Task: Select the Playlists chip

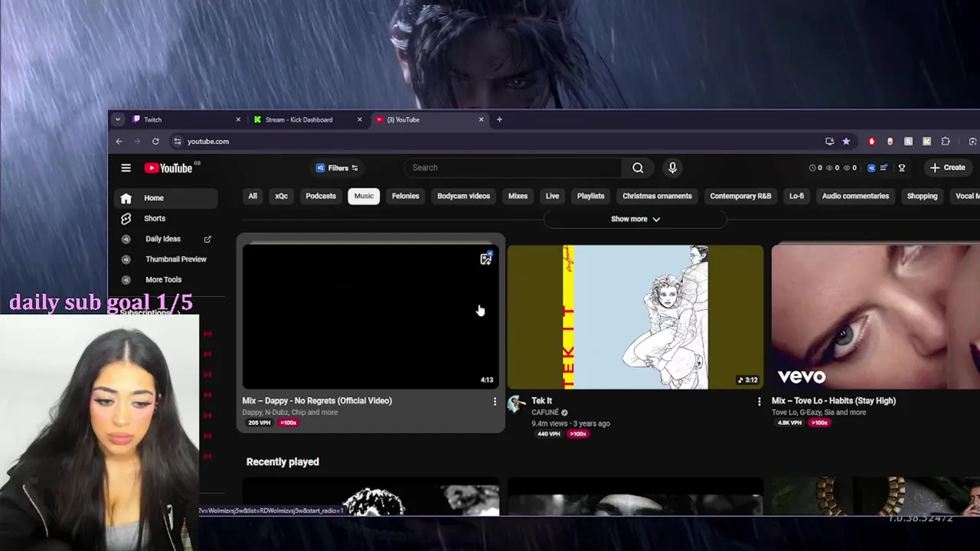Action: pos(590,196)
